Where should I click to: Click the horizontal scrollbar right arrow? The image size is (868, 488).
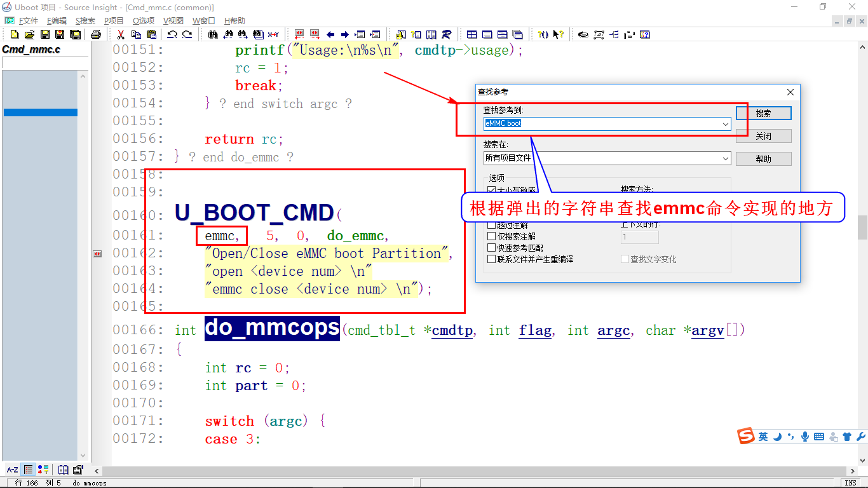tap(852, 471)
